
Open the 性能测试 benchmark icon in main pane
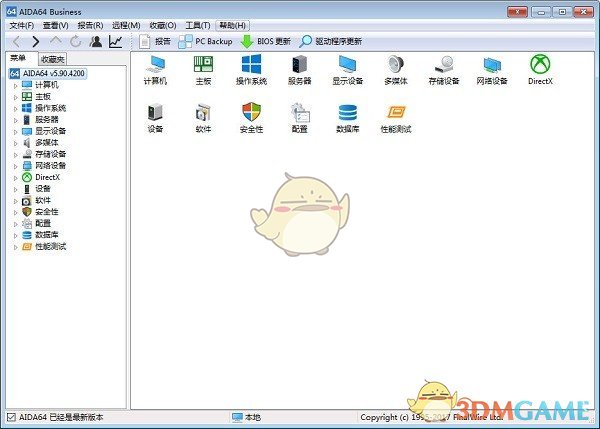396,118
